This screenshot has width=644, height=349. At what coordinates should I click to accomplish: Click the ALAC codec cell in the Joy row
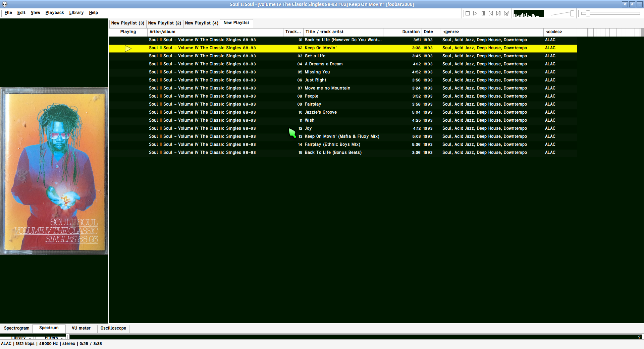(x=550, y=128)
